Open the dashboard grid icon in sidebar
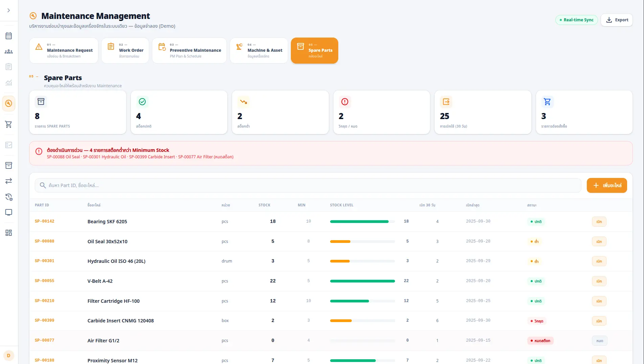Image resolution: width=644 pixels, height=364 pixels. [9, 233]
